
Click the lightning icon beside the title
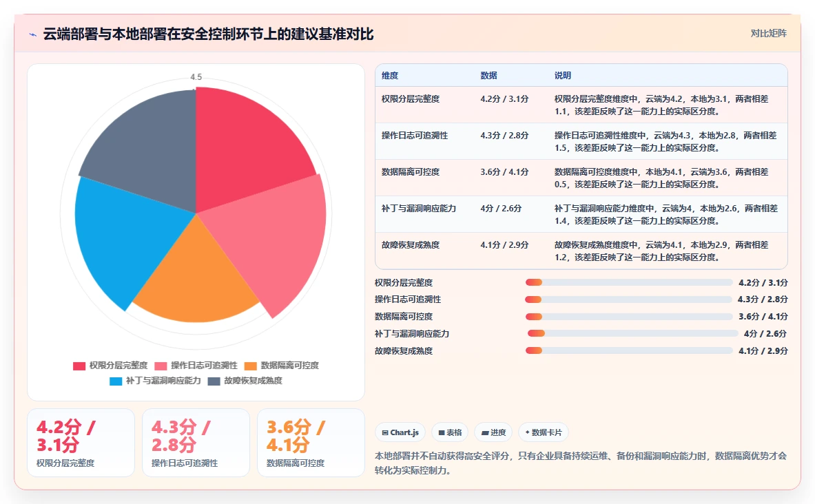(x=33, y=35)
